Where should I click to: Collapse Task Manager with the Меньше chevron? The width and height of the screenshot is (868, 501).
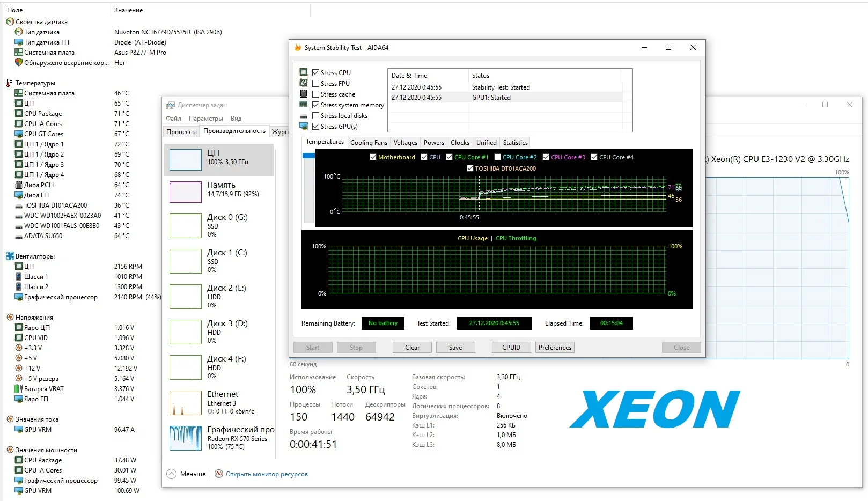172,474
